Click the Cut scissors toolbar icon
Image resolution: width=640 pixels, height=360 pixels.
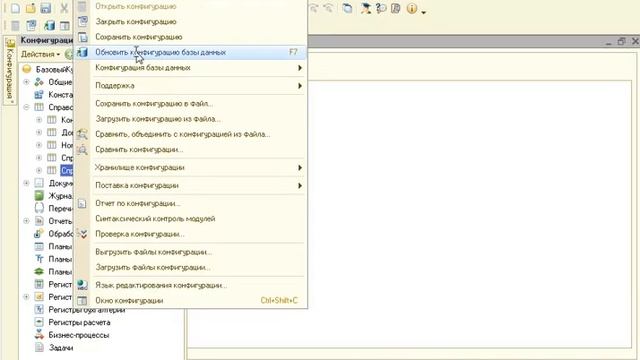pyautogui.click(x=64, y=8)
